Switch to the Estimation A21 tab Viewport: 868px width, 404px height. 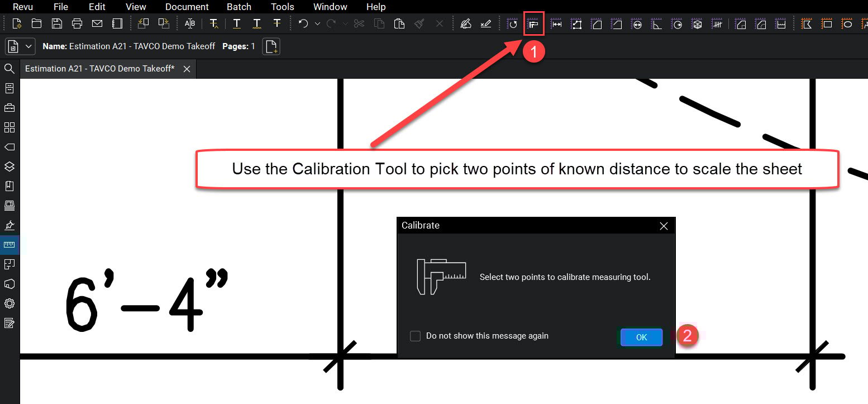[101, 69]
